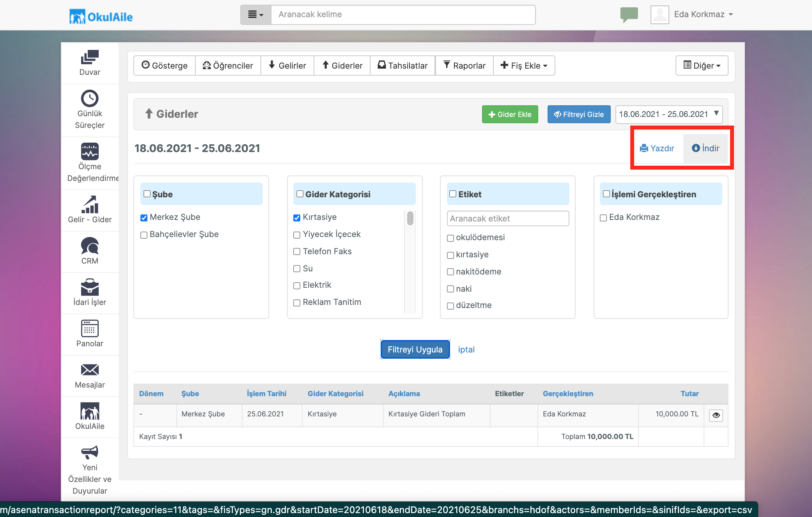Viewport: 812px width, 517px height.
Task: Check Bahçelievler Şube checkbox
Action: click(144, 235)
